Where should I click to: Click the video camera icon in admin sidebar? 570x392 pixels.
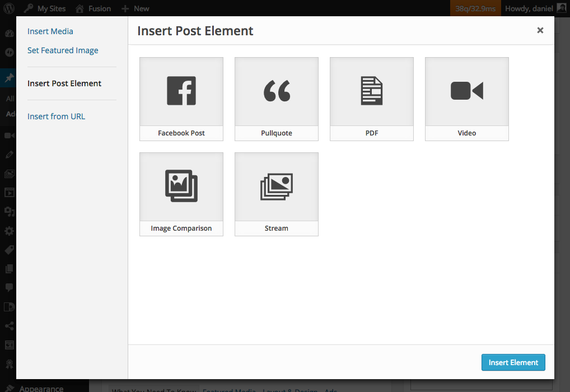point(9,135)
